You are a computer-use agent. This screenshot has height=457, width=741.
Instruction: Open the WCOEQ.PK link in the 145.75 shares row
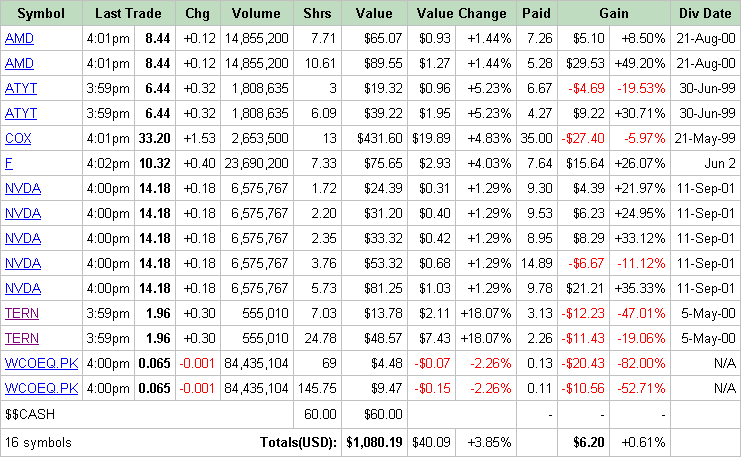tap(42, 388)
